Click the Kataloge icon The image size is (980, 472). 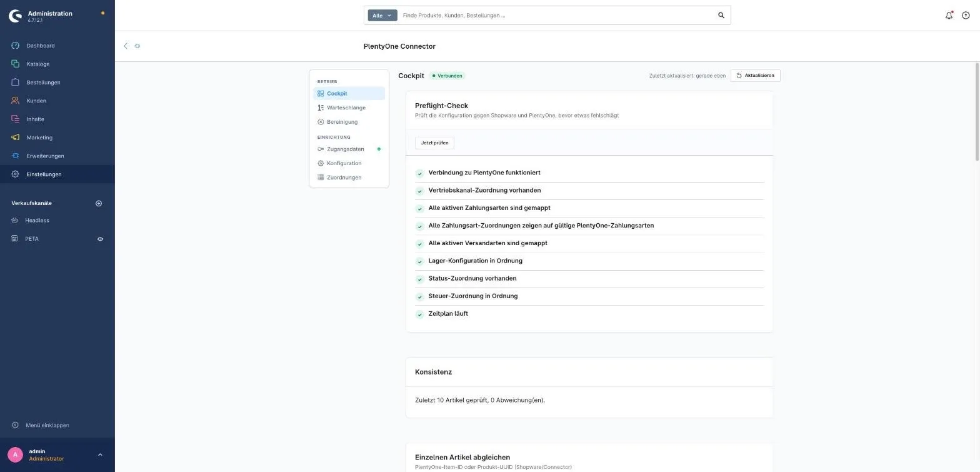(16, 64)
